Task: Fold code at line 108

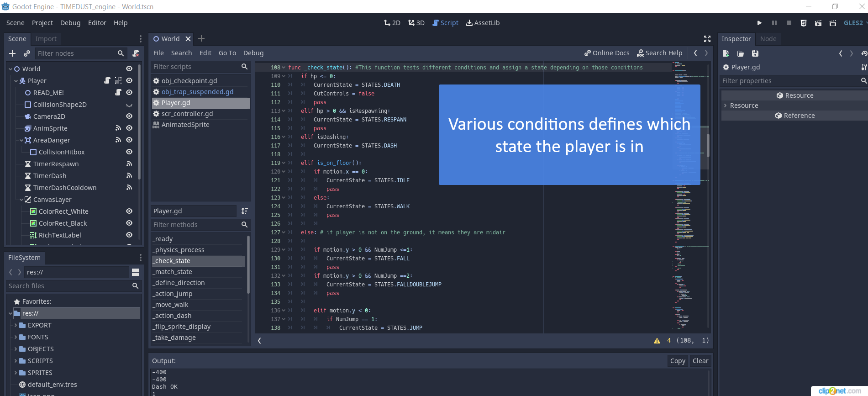Action: 284,68
